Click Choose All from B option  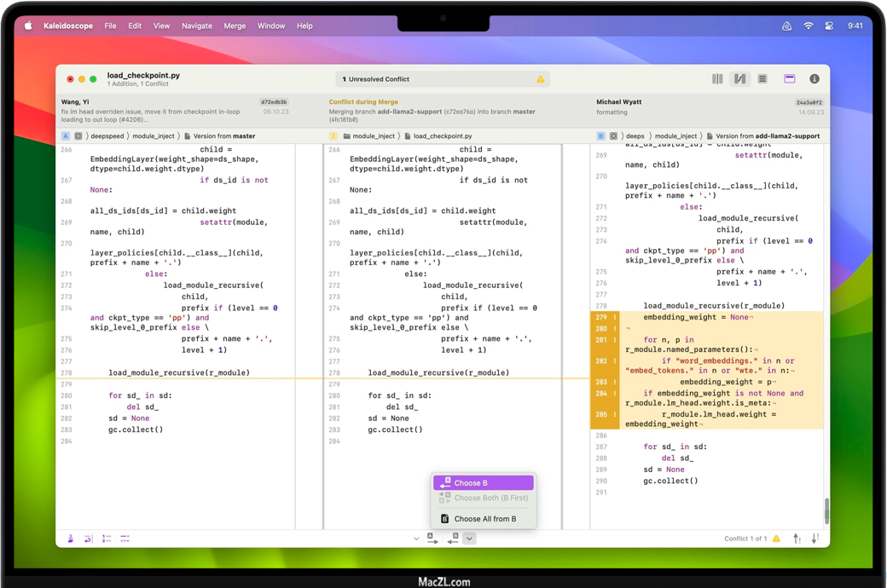coord(484,518)
